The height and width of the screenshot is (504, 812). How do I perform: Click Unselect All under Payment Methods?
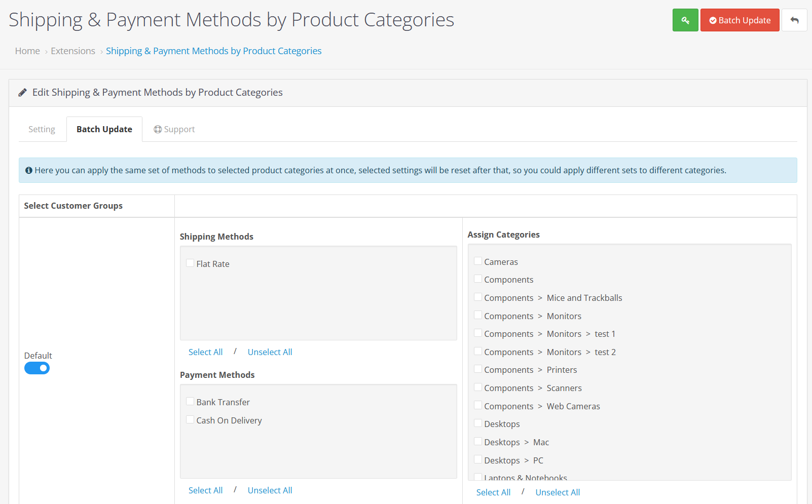coord(270,490)
